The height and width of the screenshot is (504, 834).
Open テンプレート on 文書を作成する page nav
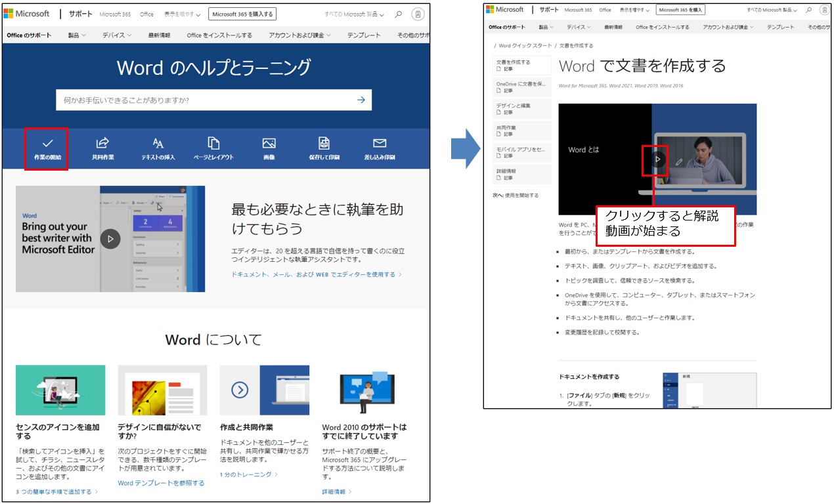780,27
